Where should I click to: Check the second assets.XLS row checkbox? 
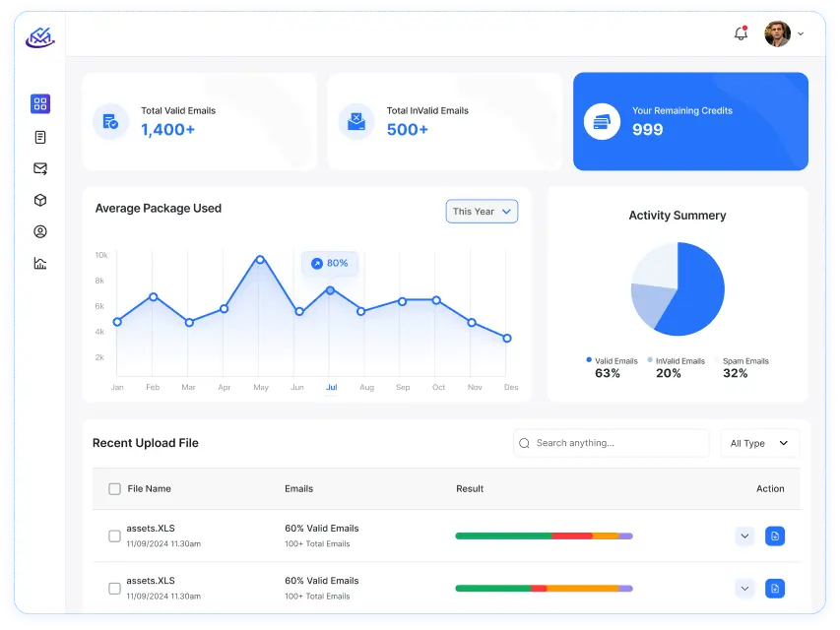pyautogui.click(x=114, y=589)
